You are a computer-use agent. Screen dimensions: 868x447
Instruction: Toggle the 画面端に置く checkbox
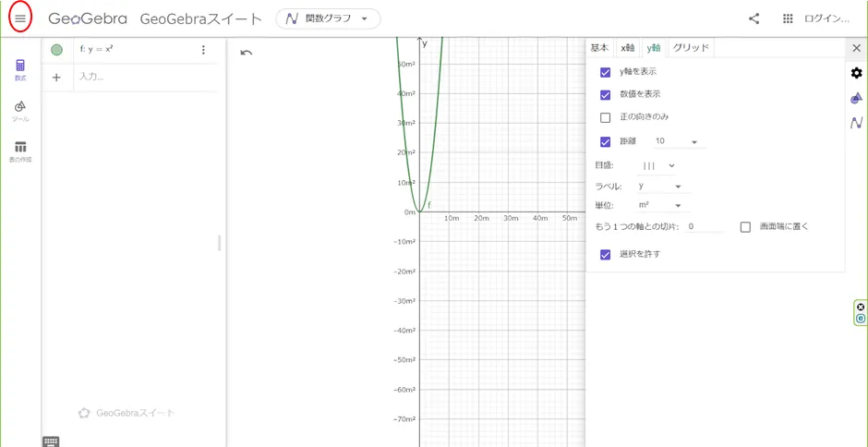745,227
